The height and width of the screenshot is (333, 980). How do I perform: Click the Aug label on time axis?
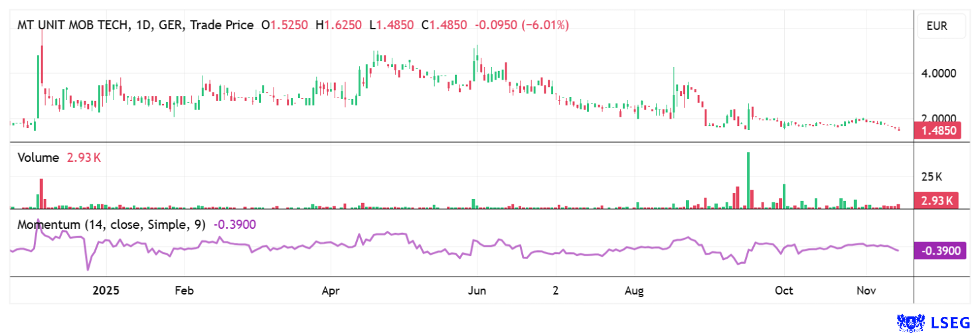(x=634, y=291)
